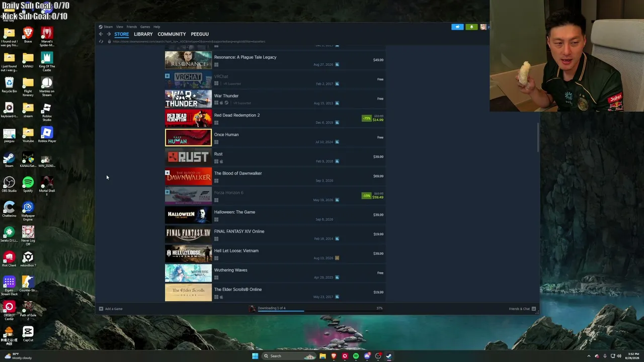Click the Forza Horizon 6 thumbnail
The height and width of the screenshot is (362, 644).
pos(188,196)
